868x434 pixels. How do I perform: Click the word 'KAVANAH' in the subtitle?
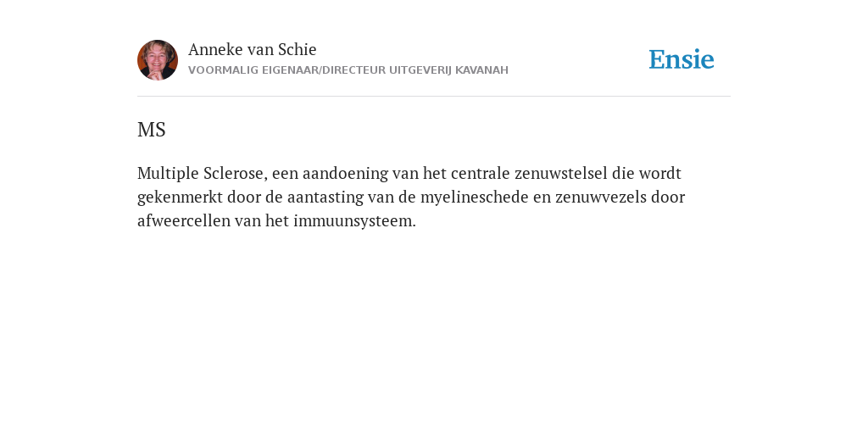481,70
